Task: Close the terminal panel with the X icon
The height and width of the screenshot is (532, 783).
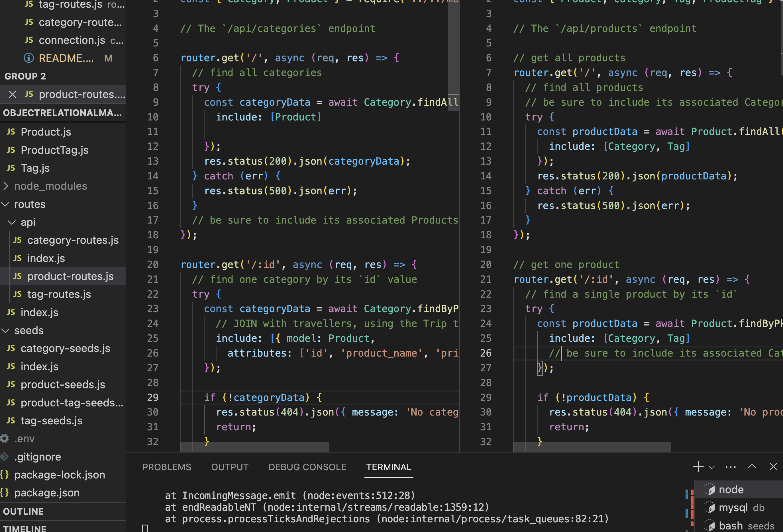Action: (773, 467)
